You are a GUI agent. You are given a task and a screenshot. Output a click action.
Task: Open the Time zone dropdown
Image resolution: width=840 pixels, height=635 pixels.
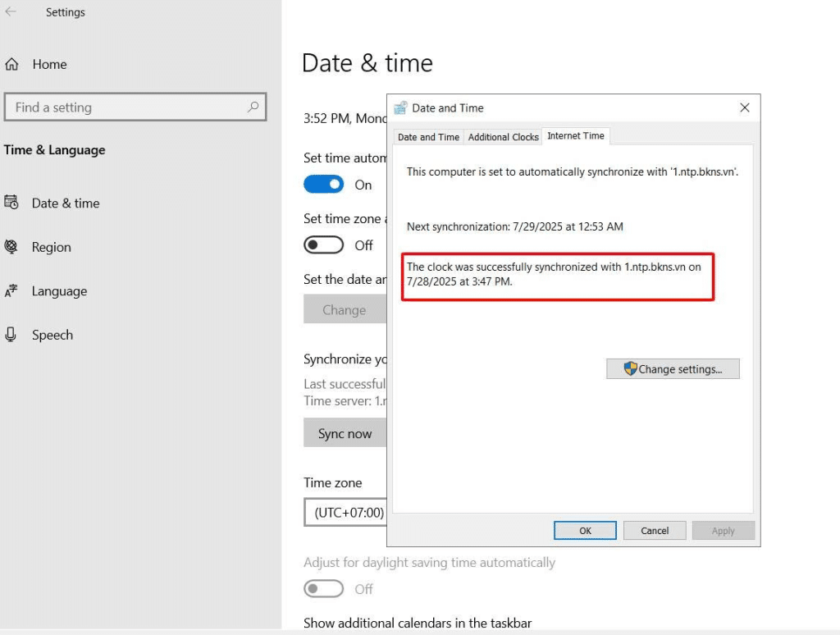point(345,513)
